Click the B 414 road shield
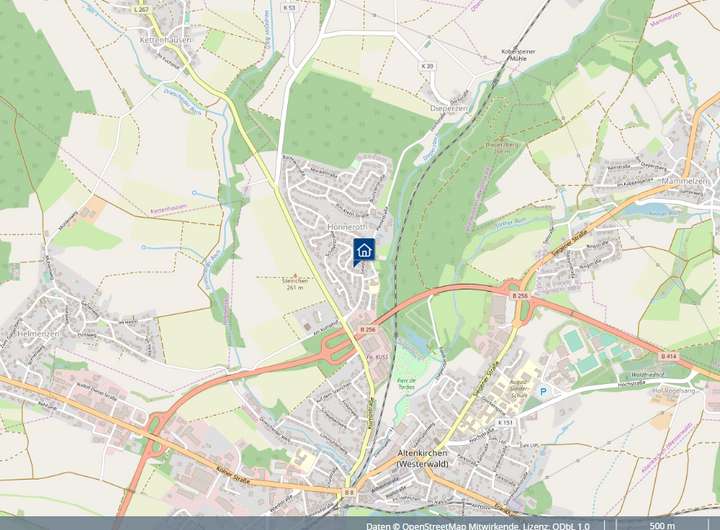 click(x=669, y=356)
